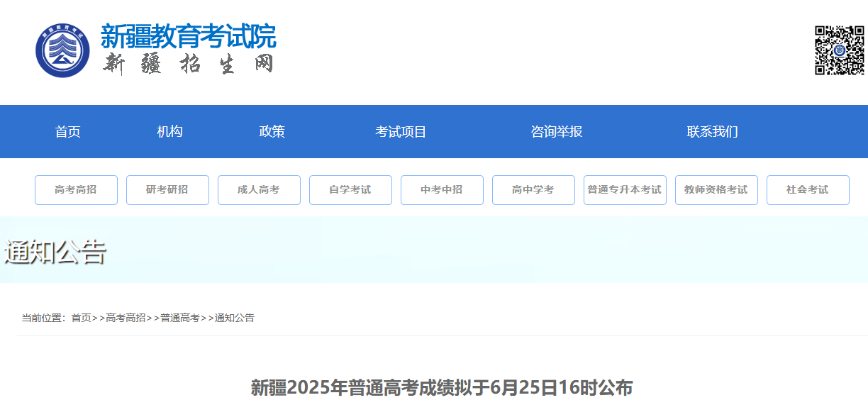Select the 高中学考 category button
The height and width of the screenshot is (405, 868).
pos(533,190)
